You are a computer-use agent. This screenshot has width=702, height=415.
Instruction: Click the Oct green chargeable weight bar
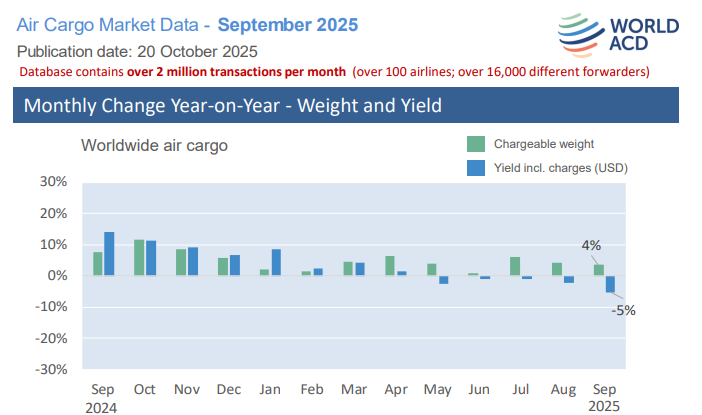(139, 258)
